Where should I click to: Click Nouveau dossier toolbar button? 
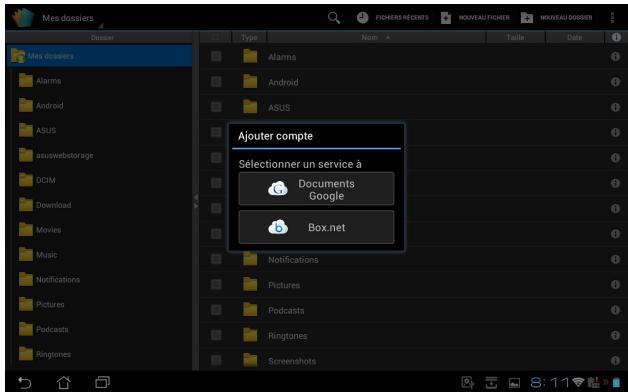[x=556, y=18]
